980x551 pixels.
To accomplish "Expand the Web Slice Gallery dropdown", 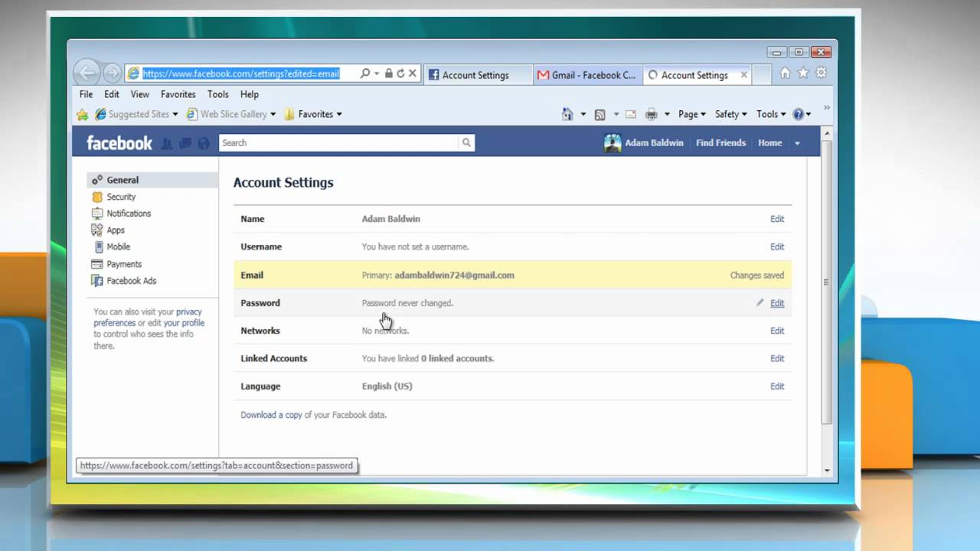I will coord(273,114).
